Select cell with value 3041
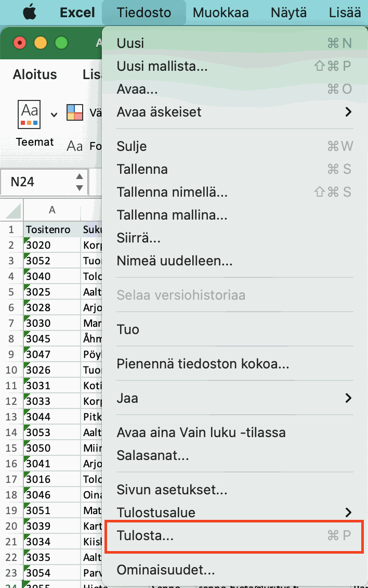This screenshot has width=368, height=588. click(x=52, y=464)
